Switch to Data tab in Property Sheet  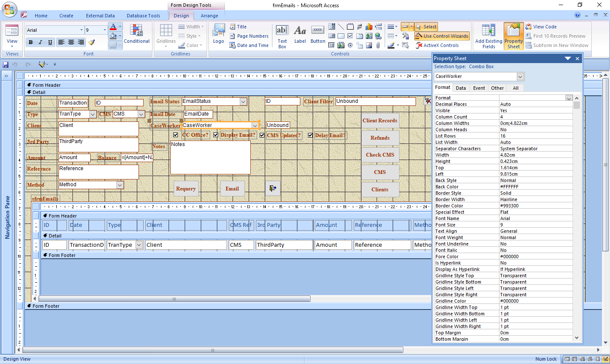(461, 88)
